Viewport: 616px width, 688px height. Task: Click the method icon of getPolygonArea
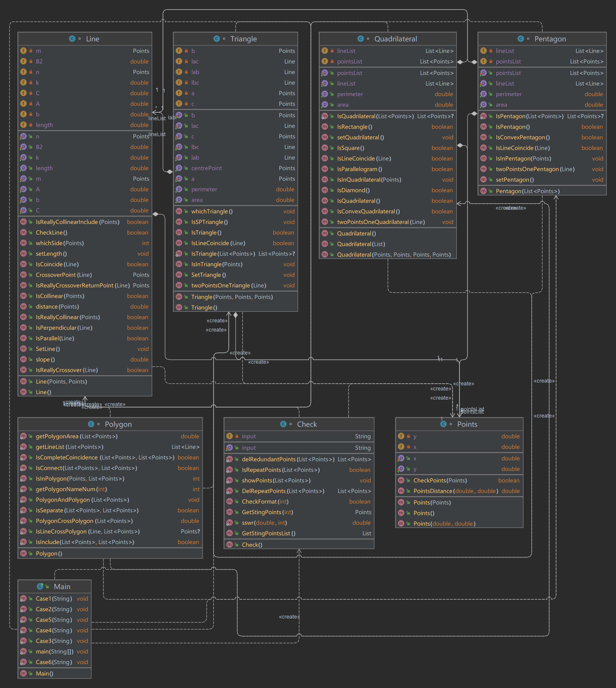click(23, 436)
